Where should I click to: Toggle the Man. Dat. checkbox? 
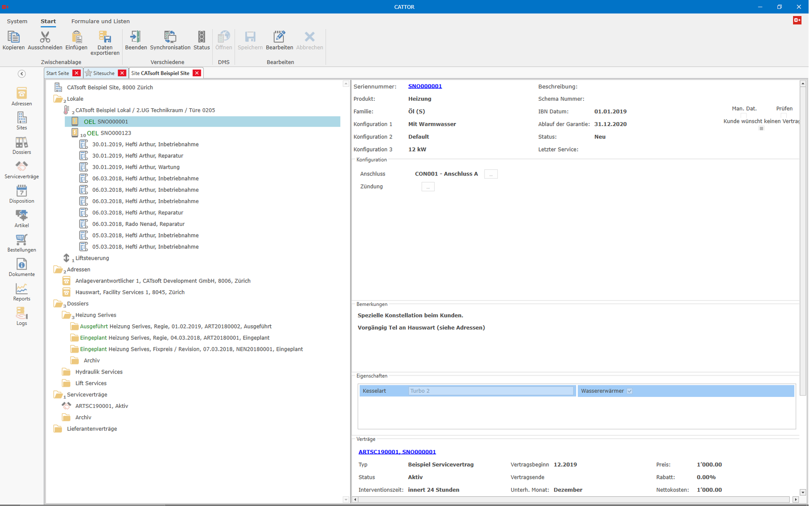(x=744, y=116)
